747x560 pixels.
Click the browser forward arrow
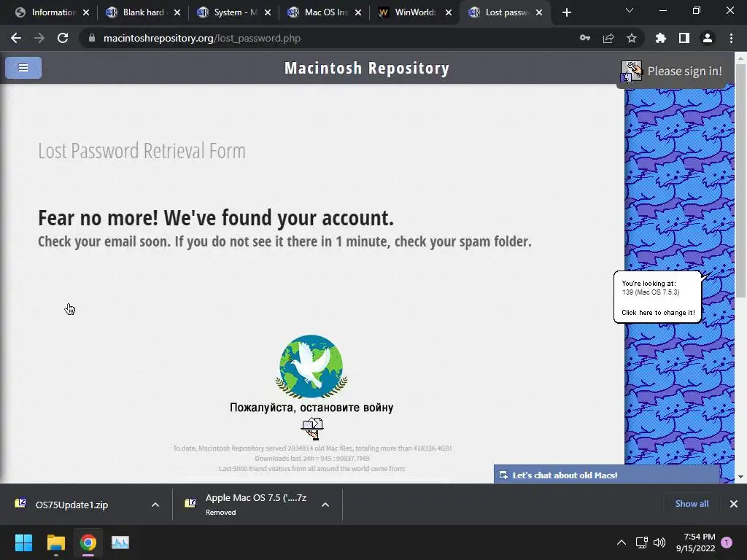point(39,38)
